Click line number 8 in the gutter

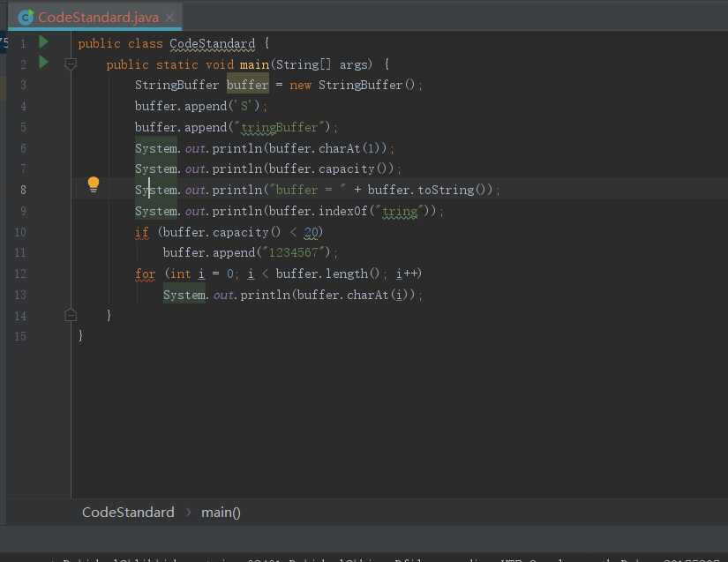[x=23, y=190]
